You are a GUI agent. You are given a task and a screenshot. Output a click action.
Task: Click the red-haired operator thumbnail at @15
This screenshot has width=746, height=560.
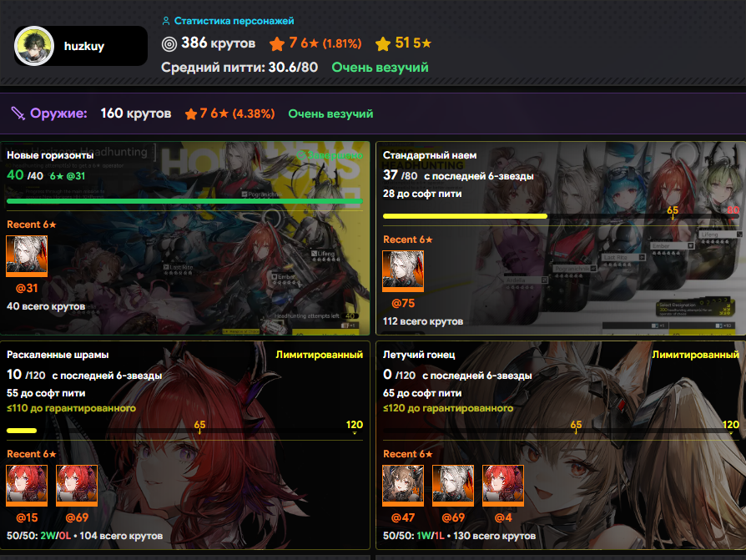tap(27, 485)
